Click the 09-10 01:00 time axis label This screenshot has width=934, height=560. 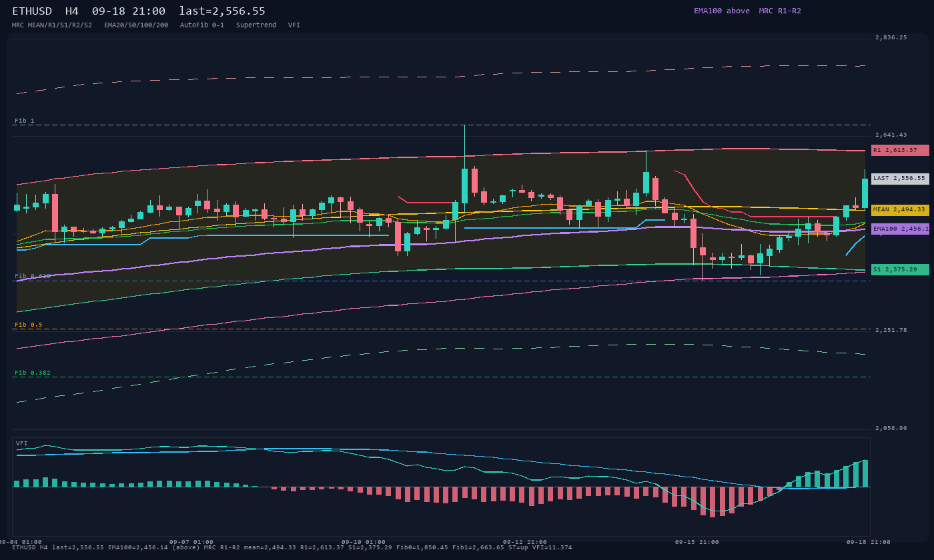pyautogui.click(x=364, y=542)
